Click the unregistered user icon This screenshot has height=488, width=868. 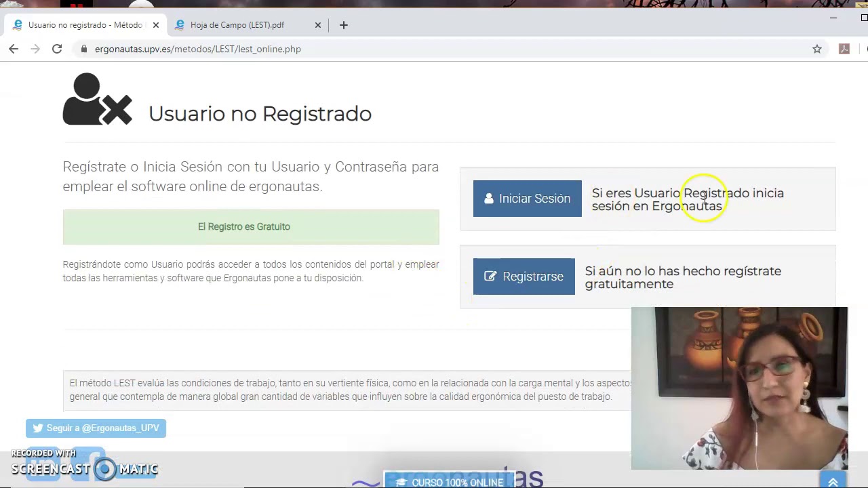97,100
